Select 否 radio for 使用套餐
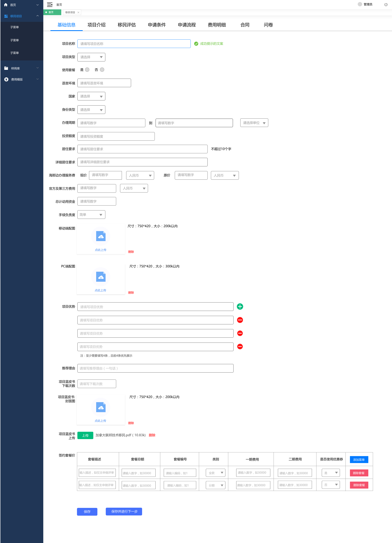Image resolution: width=392 pixels, height=543 pixels. pos(102,70)
